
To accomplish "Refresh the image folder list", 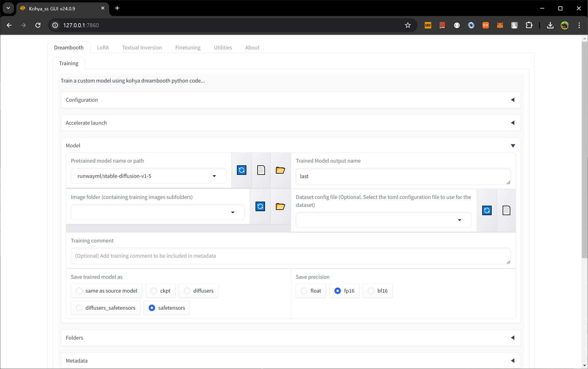I will [260, 206].
